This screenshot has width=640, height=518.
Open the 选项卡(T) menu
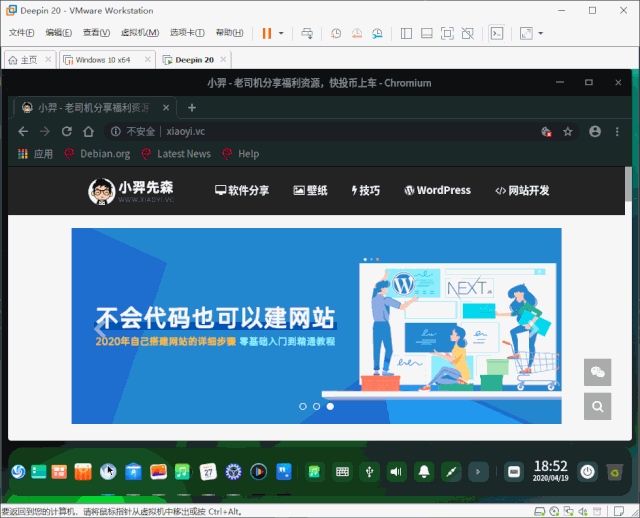click(x=187, y=33)
